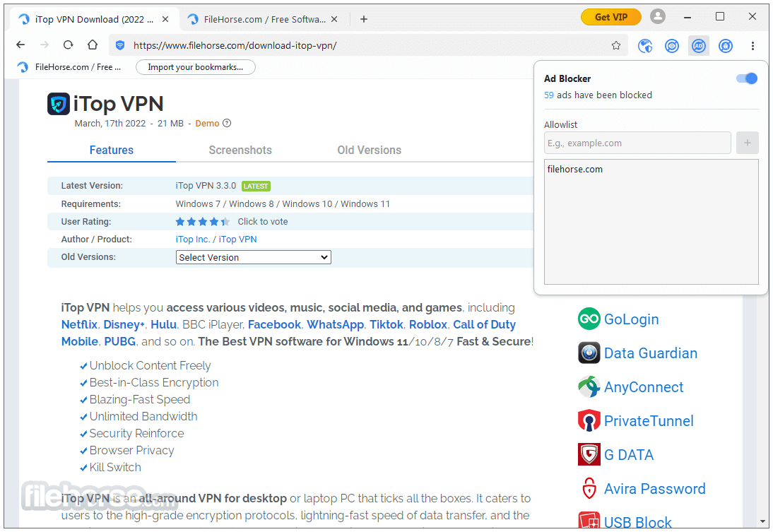Switch to the FileHorse.com browser tab
Viewport: 773px width, 532px height.
264,19
